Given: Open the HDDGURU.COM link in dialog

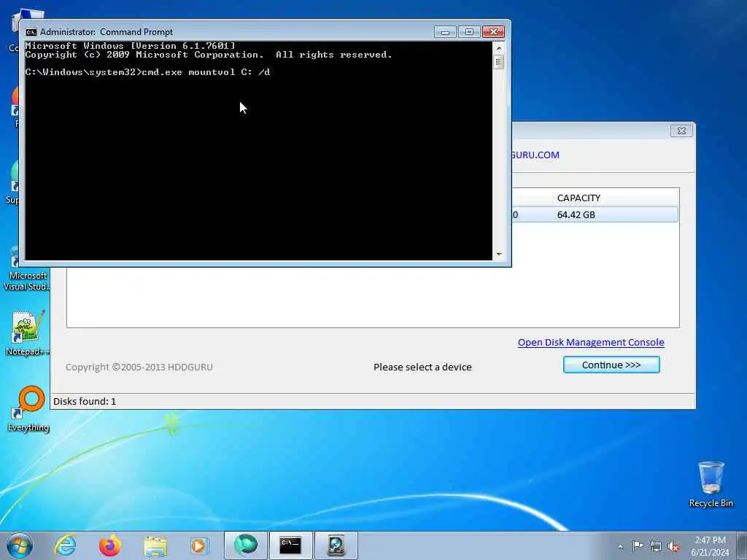Looking at the screenshot, I should click(x=535, y=155).
